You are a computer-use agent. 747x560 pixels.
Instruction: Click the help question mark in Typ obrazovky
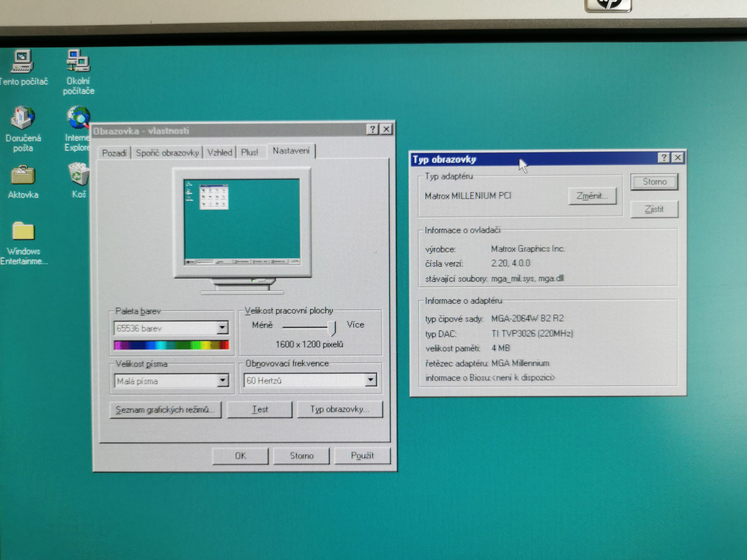[x=664, y=157]
